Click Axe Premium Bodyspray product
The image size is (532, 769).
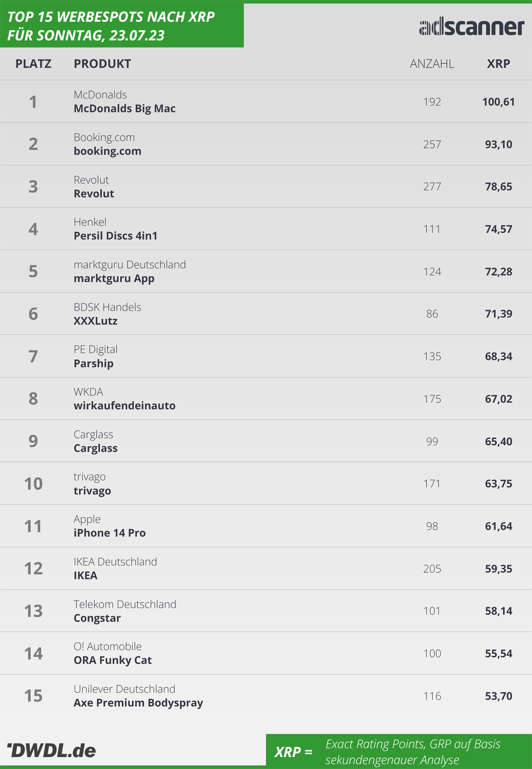click(138, 703)
